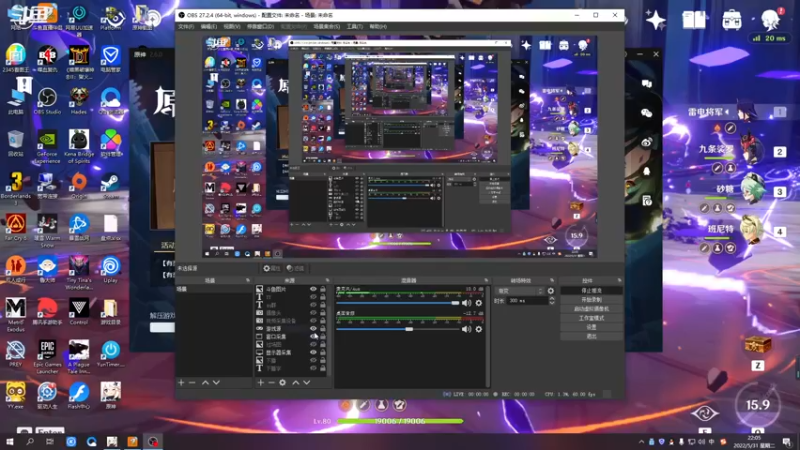Viewport: 800px width, 450px height.
Task: Toggle visibility of 游戏源 source
Action: click(313, 329)
